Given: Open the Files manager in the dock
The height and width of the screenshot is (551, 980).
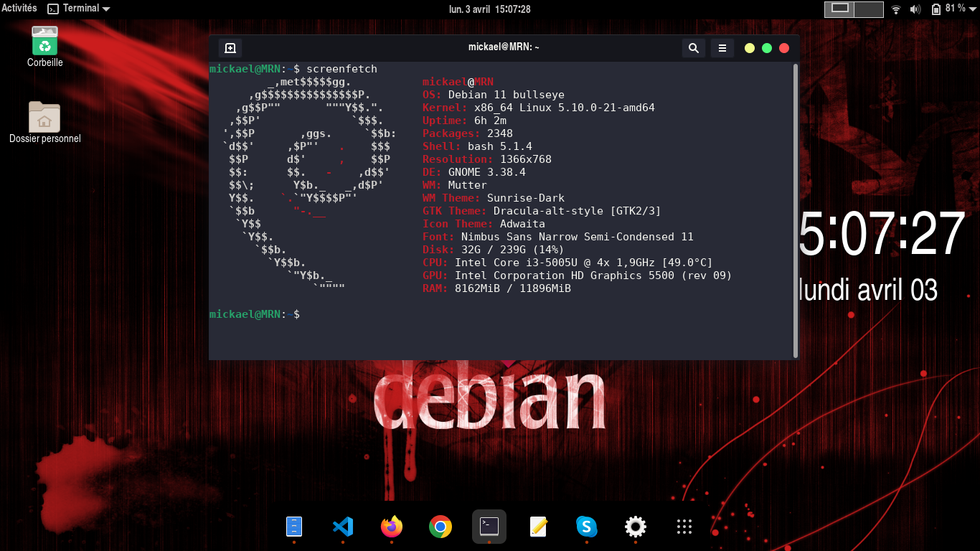Looking at the screenshot, I should [294, 527].
